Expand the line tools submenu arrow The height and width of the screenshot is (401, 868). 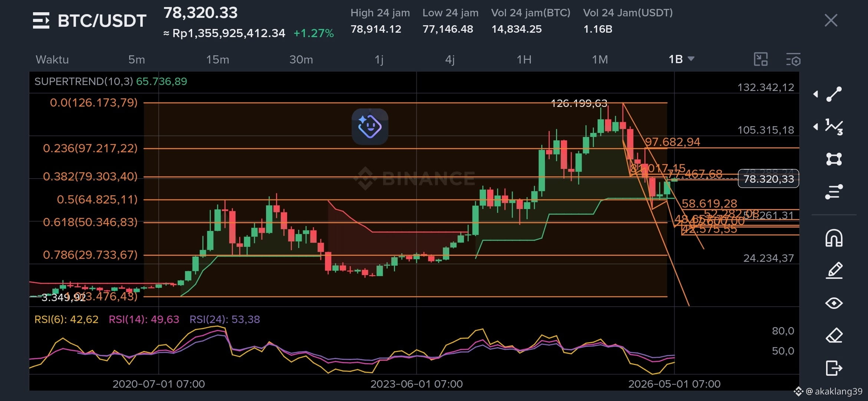816,94
